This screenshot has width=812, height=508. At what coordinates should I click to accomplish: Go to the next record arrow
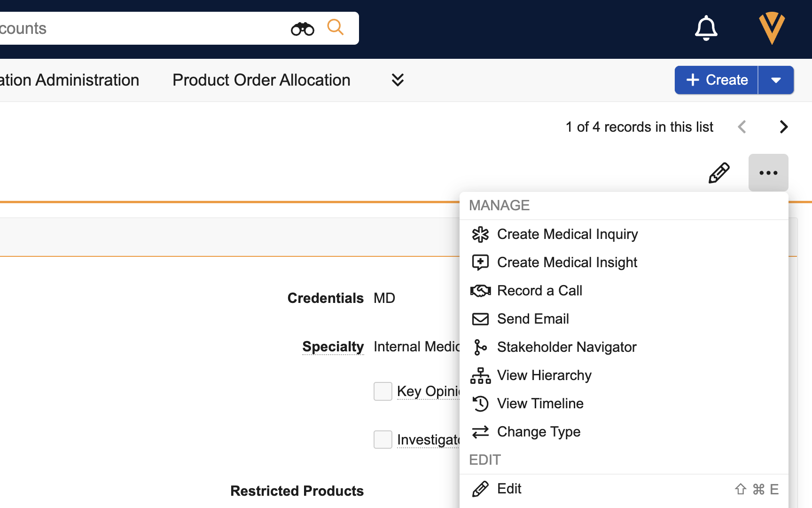(x=783, y=127)
